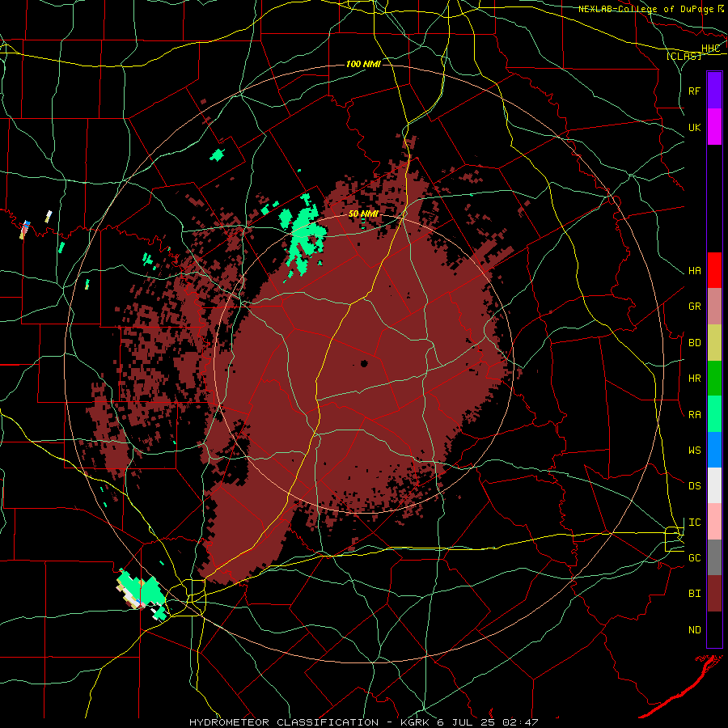Select the BD yellow legend swatch

coord(714,343)
